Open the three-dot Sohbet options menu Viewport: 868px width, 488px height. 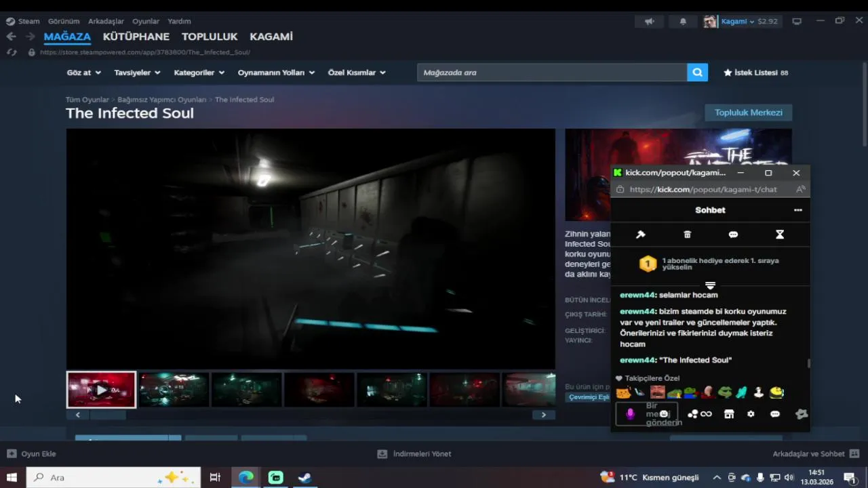point(798,210)
